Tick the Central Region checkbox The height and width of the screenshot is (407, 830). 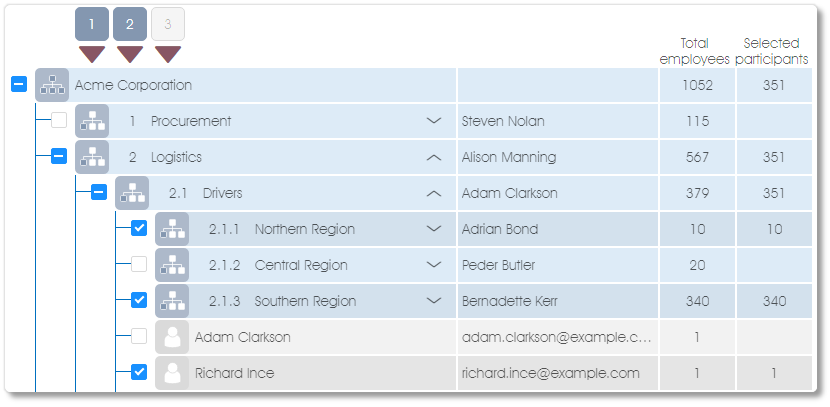(x=139, y=264)
